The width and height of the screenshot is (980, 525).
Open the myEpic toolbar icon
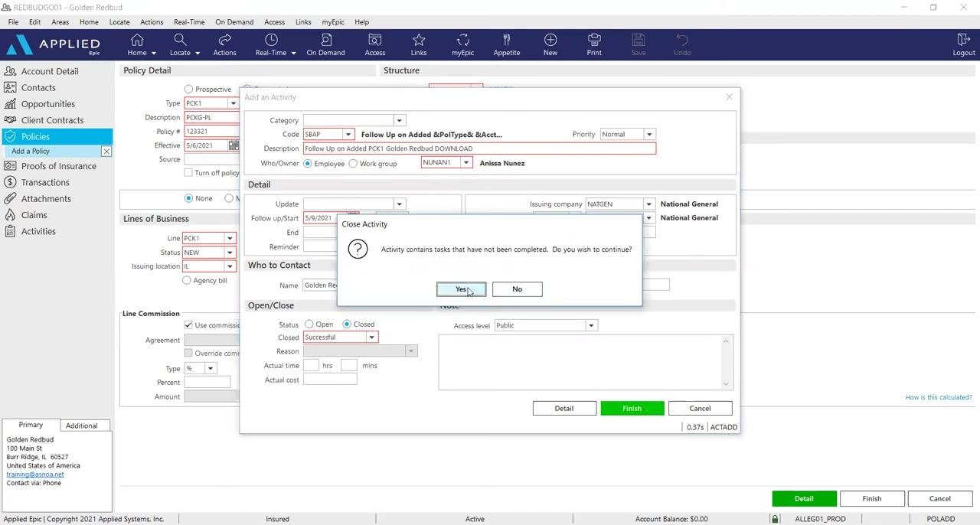[x=462, y=44]
